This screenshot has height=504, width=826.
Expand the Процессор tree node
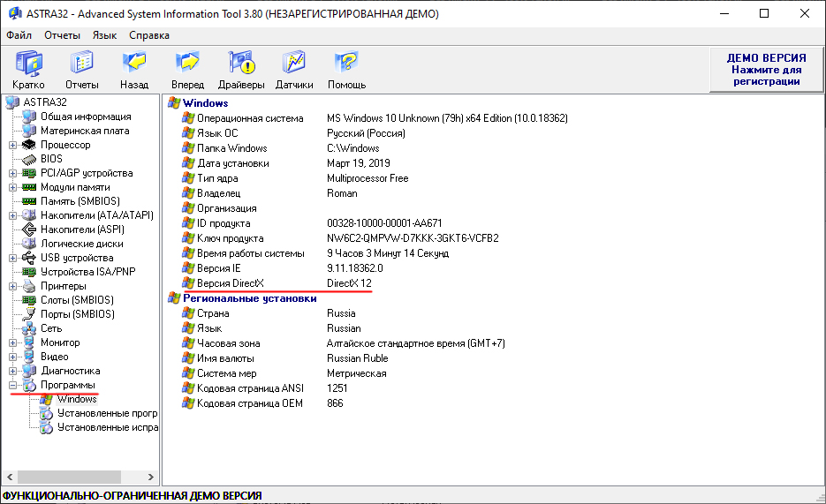click(13, 145)
